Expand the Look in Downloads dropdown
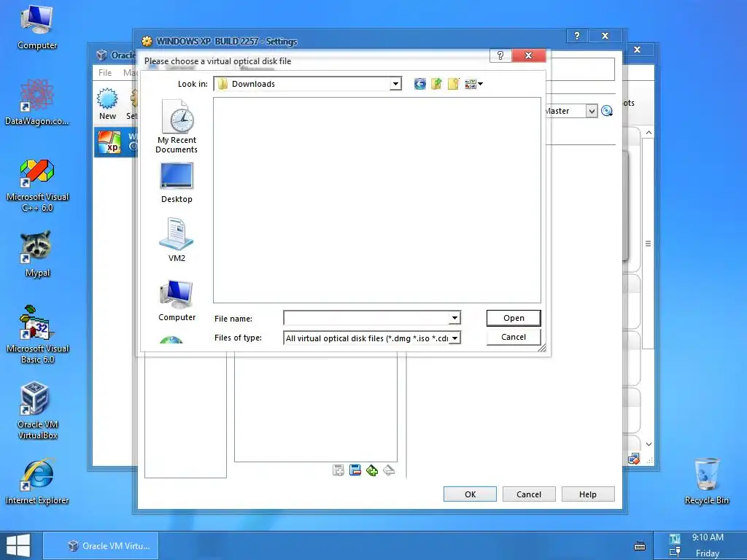 395,84
